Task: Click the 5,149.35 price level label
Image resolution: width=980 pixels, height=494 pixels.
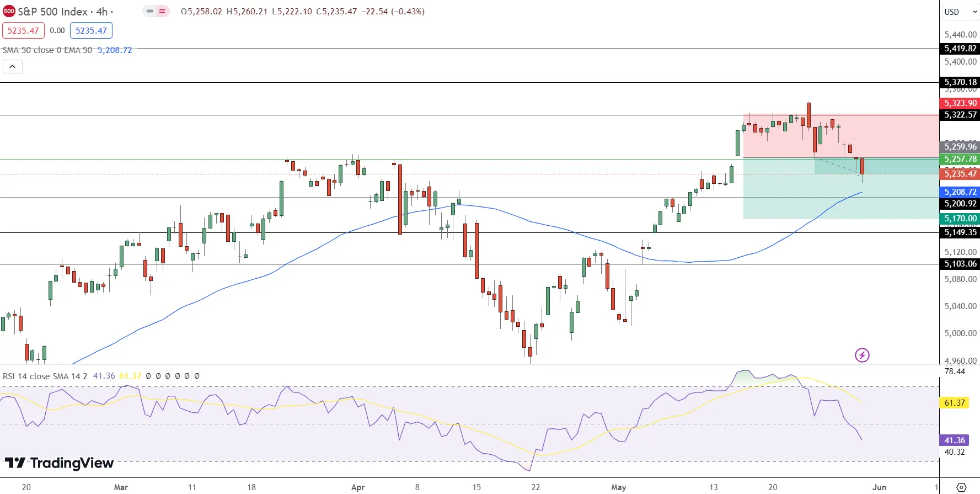Action: 960,232
